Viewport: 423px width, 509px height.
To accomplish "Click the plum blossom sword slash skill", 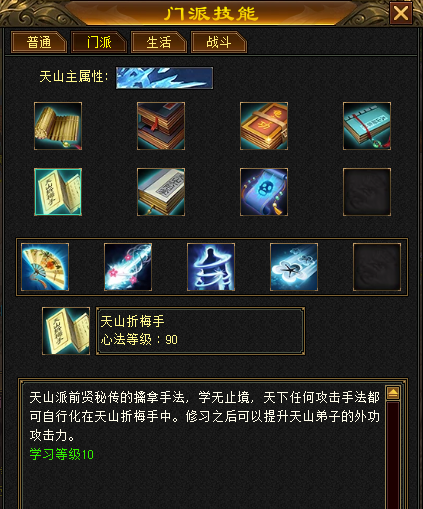I will [128, 267].
